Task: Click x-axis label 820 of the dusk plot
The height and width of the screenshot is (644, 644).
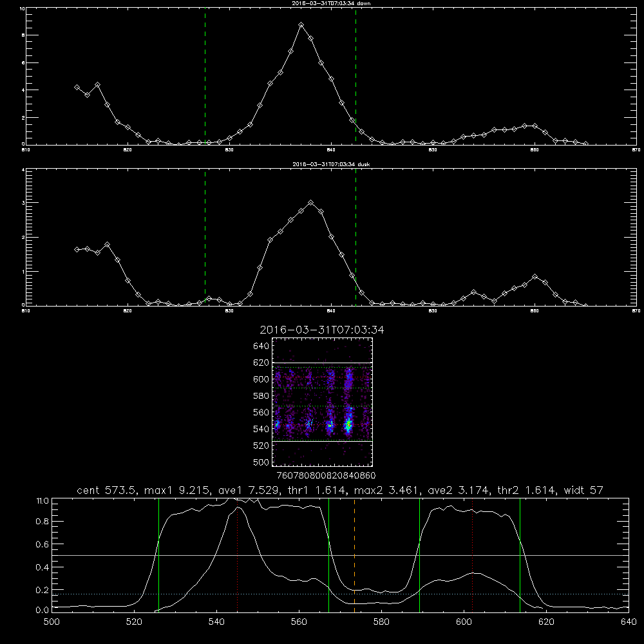Action: (128, 311)
